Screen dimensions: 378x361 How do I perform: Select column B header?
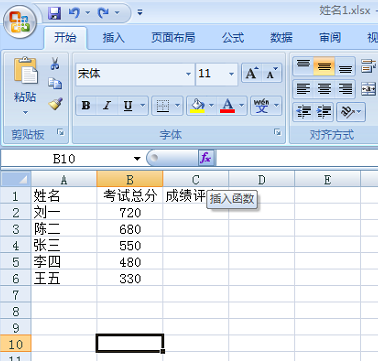[130, 179]
